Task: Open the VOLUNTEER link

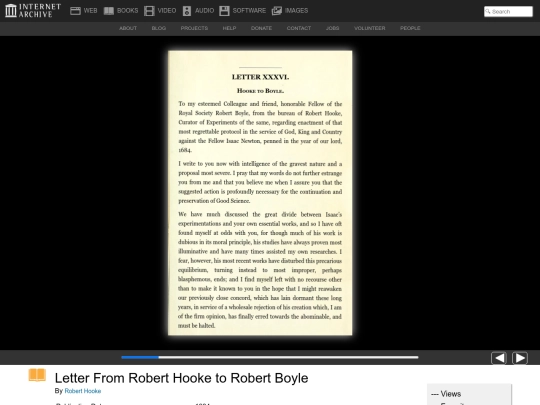Action: click(370, 28)
